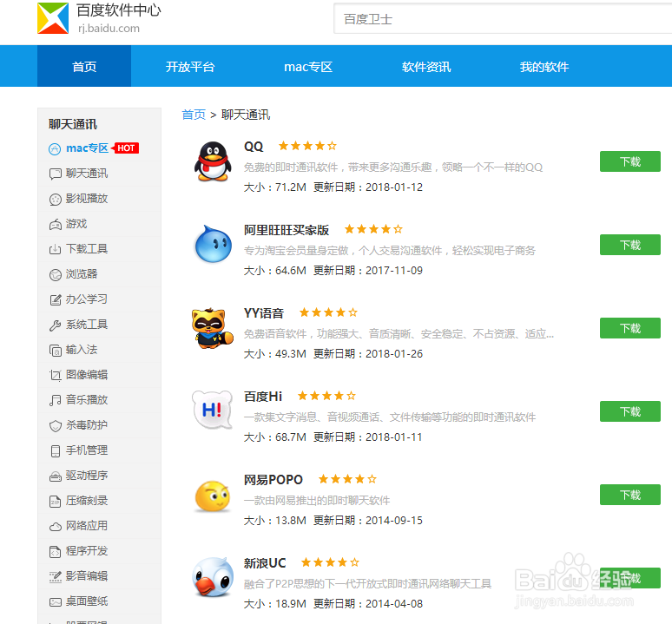The height and width of the screenshot is (624, 672).
Task: Click the 百度Hi app icon
Action: click(x=212, y=410)
